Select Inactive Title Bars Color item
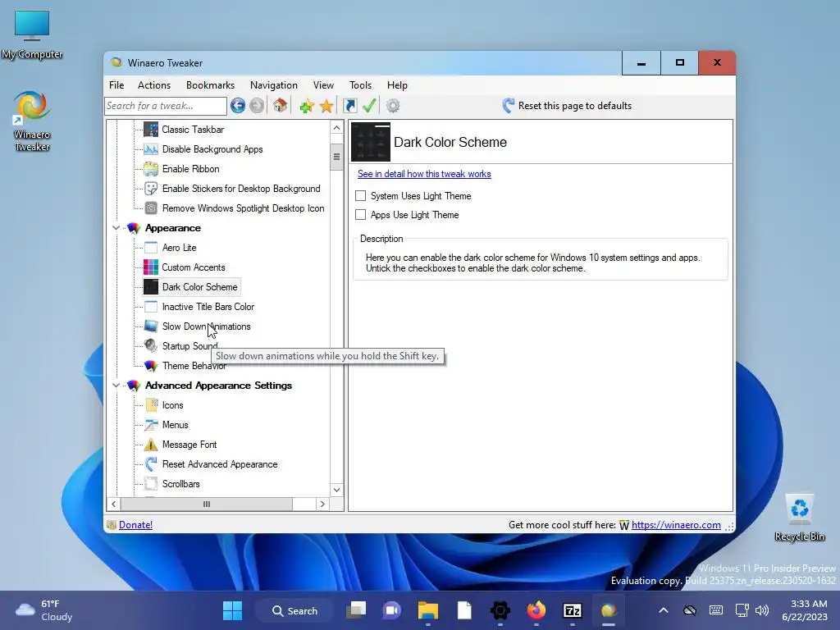840x630 pixels. click(x=208, y=307)
